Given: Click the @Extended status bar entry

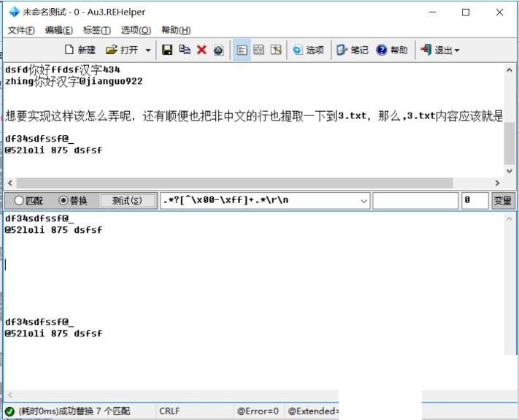Looking at the screenshot, I should (x=313, y=411).
